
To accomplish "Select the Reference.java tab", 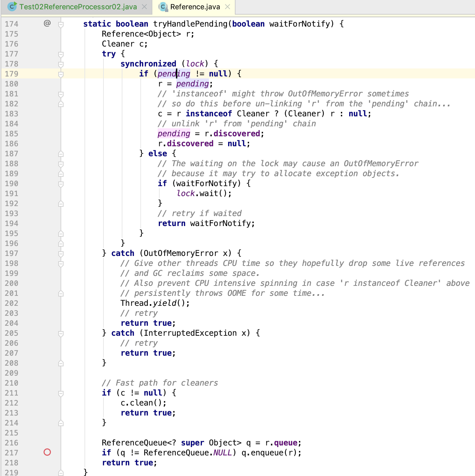I will [193, 7].
